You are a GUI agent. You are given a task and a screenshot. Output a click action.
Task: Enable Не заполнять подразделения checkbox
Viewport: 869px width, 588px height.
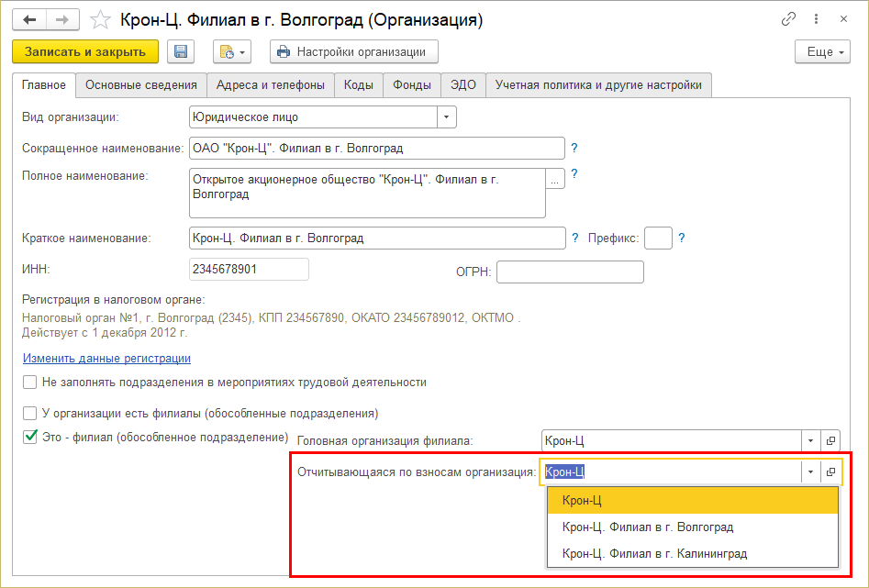click(30, 383)
